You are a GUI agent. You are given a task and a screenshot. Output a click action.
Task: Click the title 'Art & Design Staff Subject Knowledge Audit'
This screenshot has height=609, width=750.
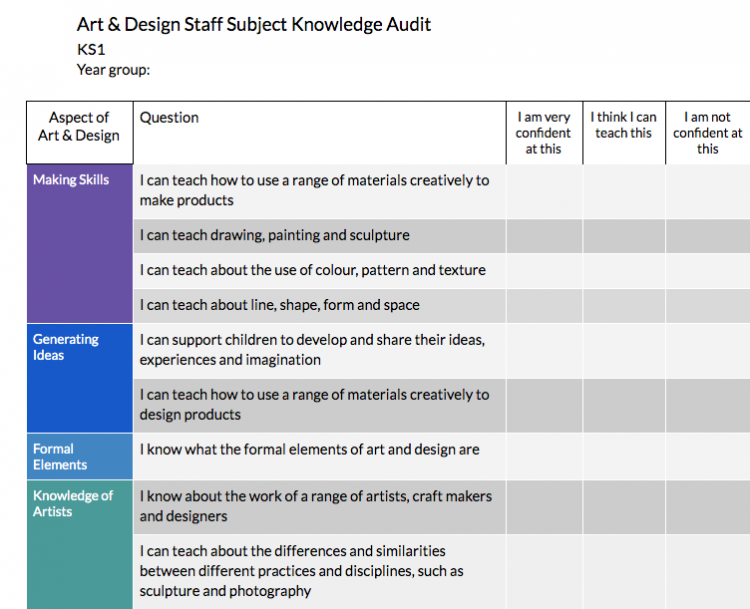254,24
